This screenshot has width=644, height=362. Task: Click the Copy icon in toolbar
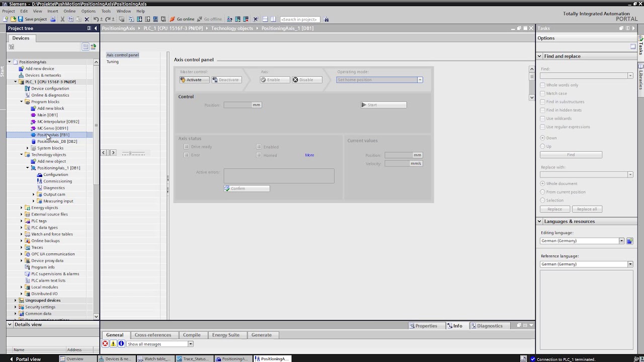coord(70,19)
